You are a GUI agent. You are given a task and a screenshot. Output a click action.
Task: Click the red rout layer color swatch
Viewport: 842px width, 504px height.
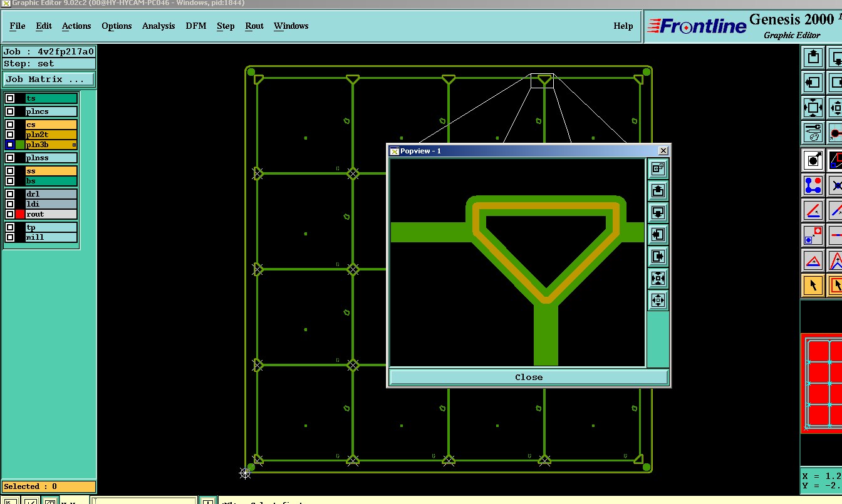(20, 214)
